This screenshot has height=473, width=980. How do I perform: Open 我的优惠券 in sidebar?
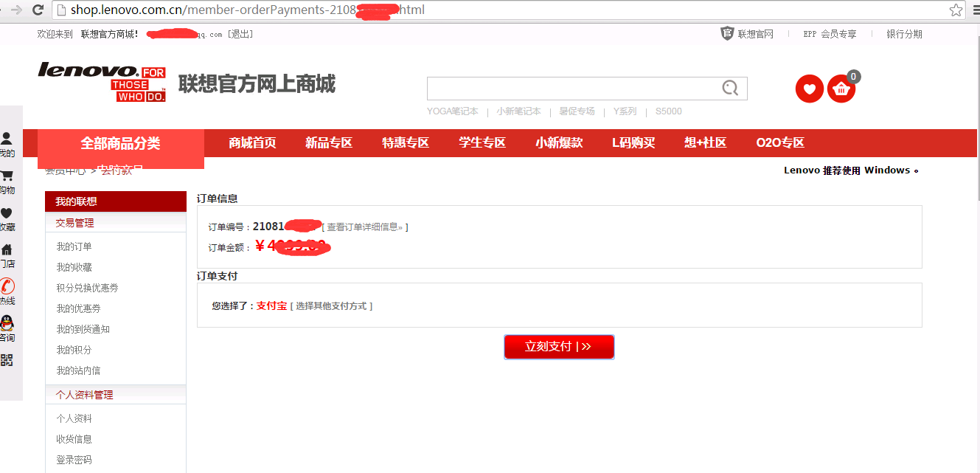[x=79, y=308]
